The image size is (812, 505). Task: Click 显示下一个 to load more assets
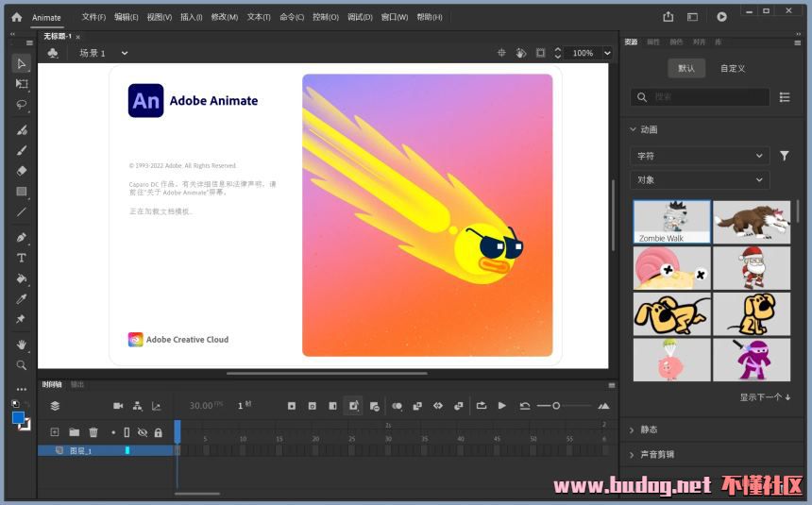[x=765, y=397]
